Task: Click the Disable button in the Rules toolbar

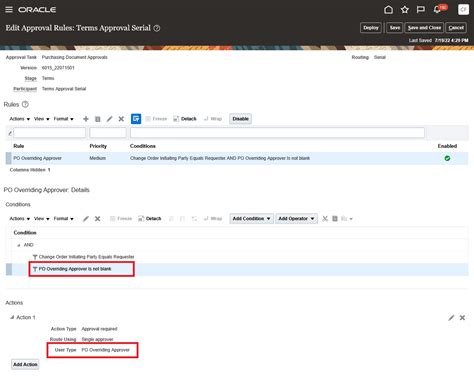Action: coord(240,119)
